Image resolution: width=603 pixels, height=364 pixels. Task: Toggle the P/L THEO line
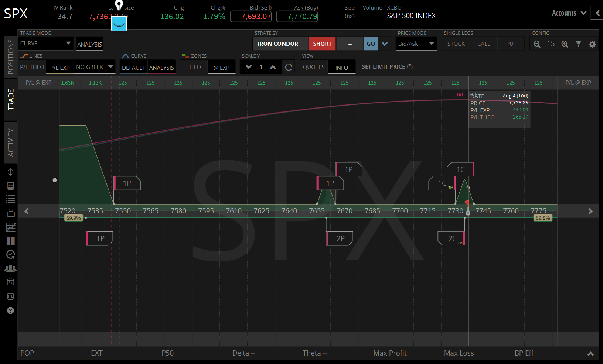pyautogui.click(x=32, y=67)
